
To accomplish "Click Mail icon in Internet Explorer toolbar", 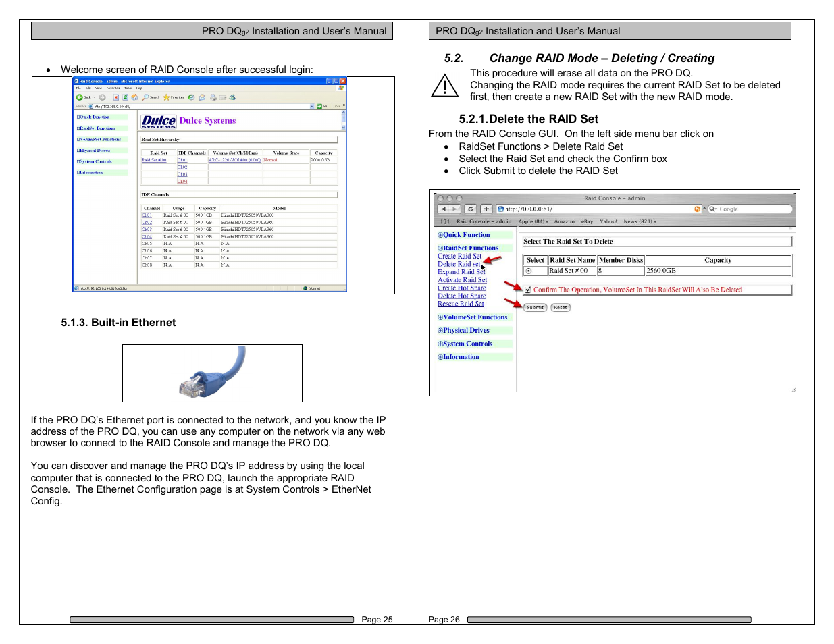I will click(x=202, y=97).
